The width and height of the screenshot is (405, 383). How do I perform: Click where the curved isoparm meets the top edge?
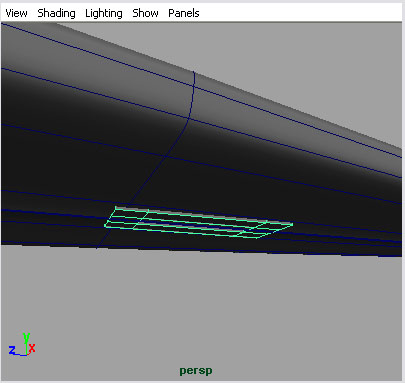(x=194, y=72)
